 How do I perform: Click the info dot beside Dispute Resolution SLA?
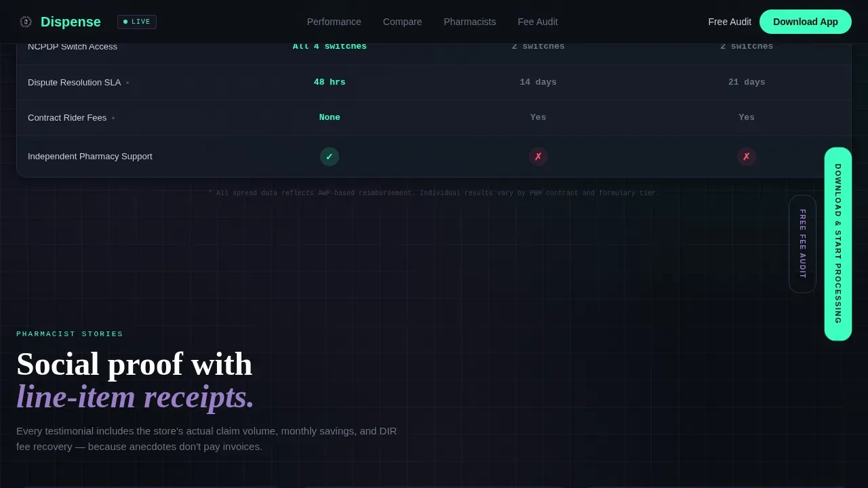127,83
